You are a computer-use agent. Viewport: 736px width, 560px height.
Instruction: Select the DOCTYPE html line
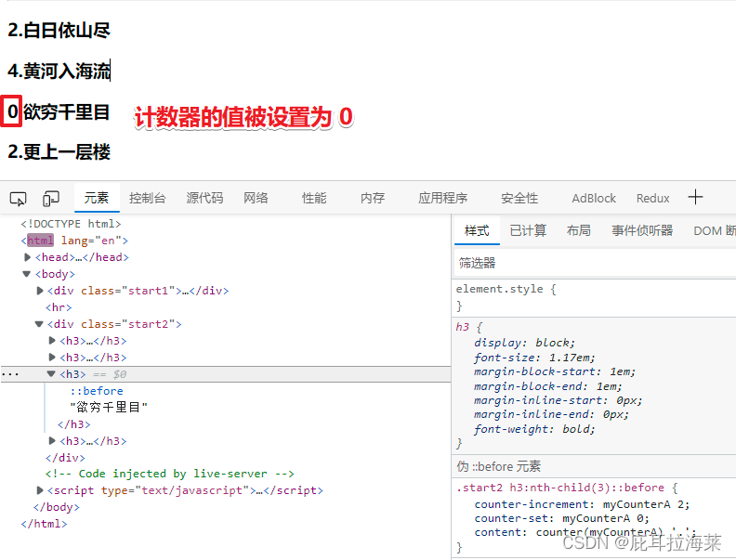pos(71,224)
